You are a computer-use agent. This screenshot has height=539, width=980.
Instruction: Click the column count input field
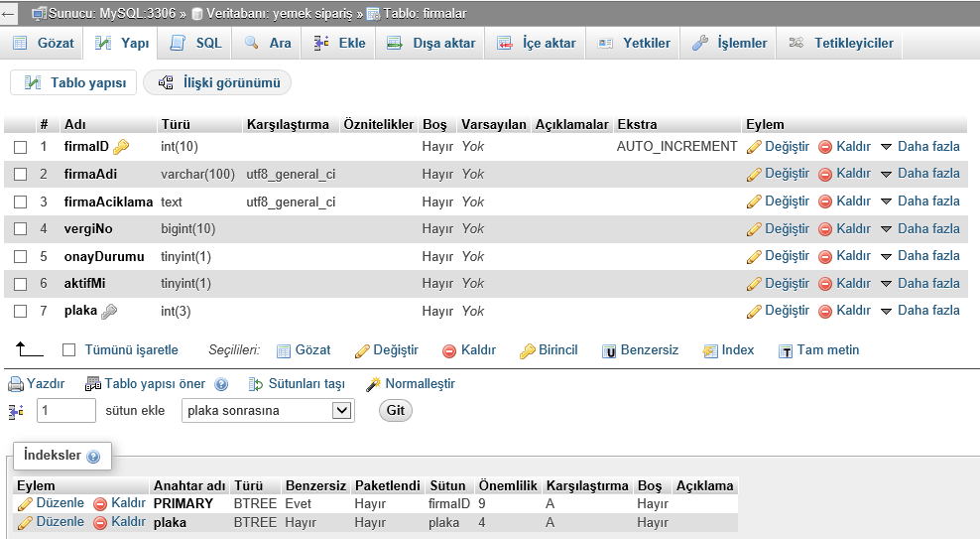65,411
